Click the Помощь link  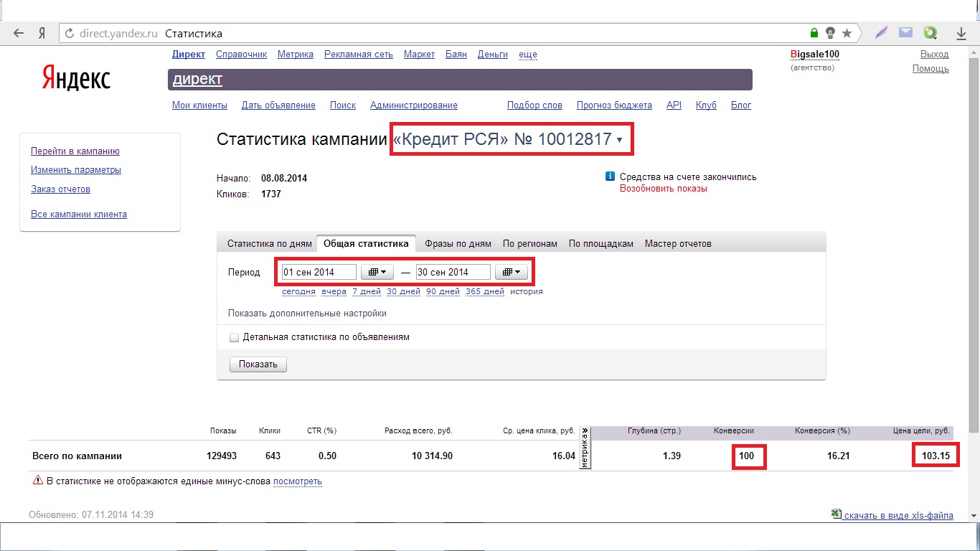click(930, 69)
